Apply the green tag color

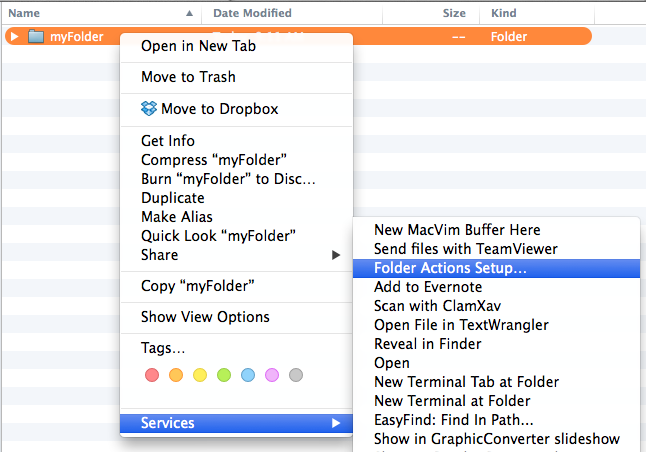click(x=224, y=375)
